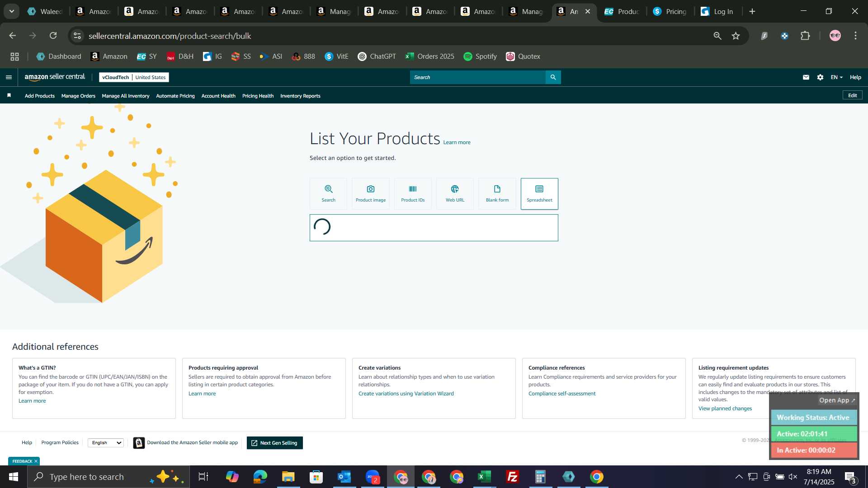
Task: Select the Product IDs barcode option
Action: tap(413, 193)
